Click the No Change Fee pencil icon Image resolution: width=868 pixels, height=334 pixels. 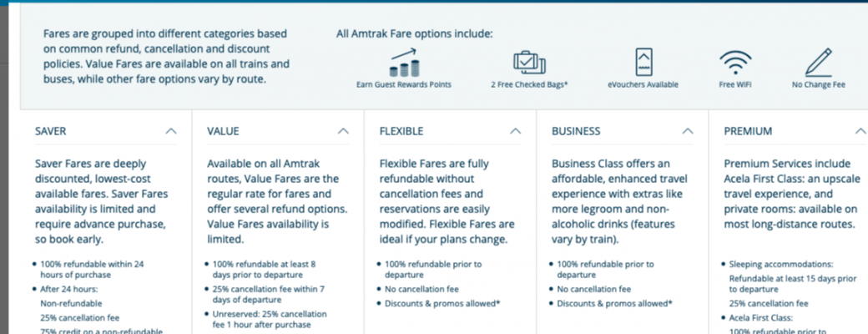[819, 62]
